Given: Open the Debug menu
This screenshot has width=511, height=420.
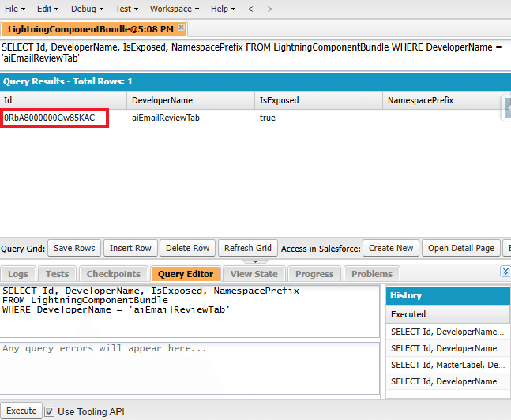Looking at the screenshot, I should tap(87, 9).
